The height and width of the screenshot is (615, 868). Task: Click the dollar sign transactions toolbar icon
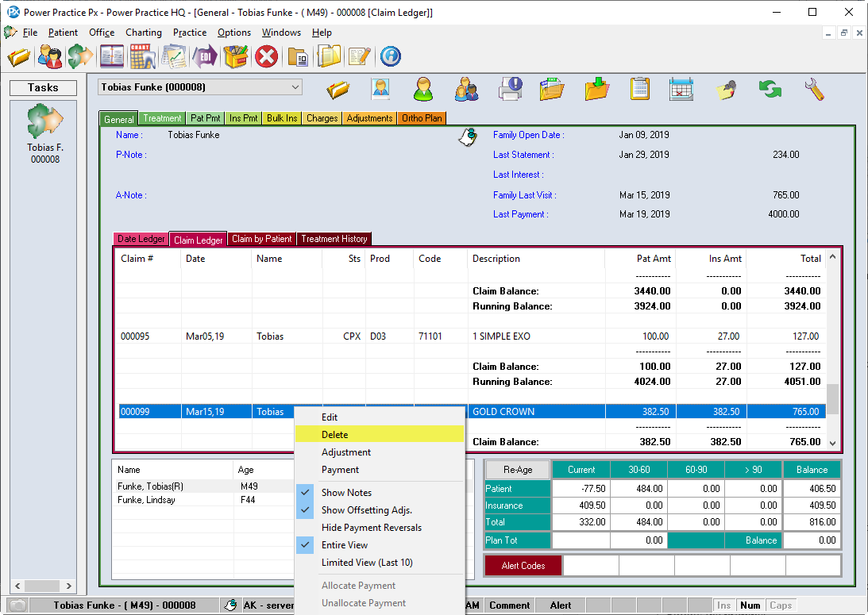coord(80,56)
